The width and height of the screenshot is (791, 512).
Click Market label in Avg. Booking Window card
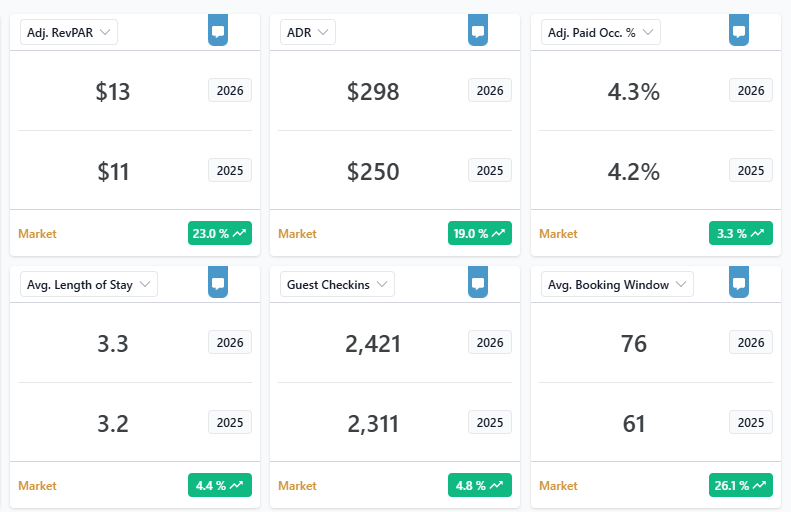[558, 486]
